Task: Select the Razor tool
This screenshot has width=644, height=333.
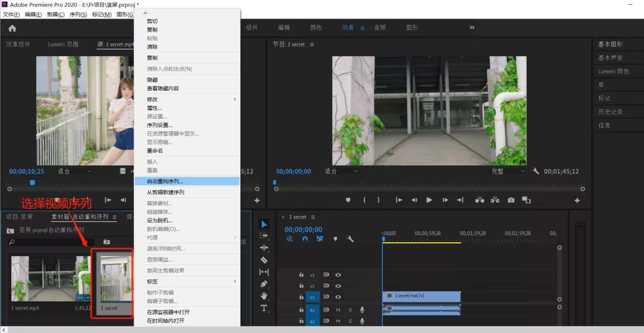Action: coord(264,260)
